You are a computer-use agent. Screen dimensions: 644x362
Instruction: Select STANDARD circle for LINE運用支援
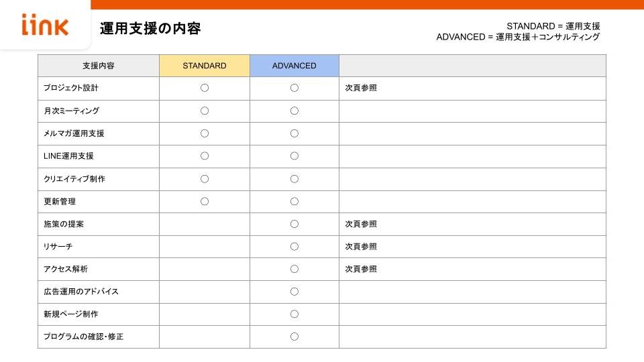[205, 156]
